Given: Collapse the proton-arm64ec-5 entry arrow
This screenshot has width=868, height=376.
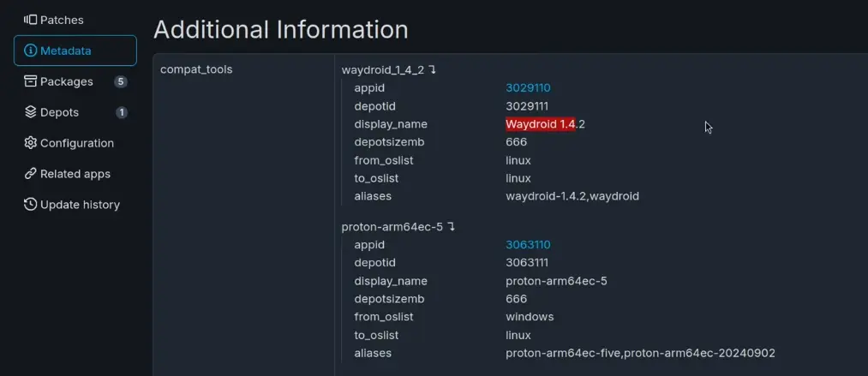Looking at the screenshot, I should pyautogui.click(x=451, y=226).
